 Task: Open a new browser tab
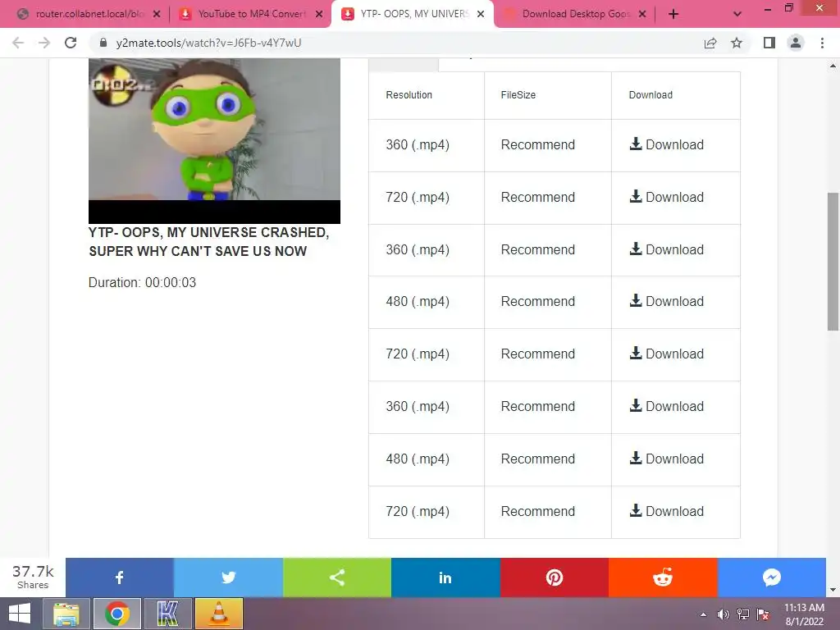click(x=673, y=14)
